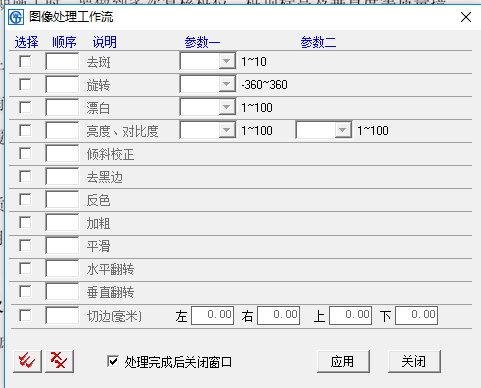Check the 漂白 option
This screenshot has height=388, width=481.
[25, 108]
